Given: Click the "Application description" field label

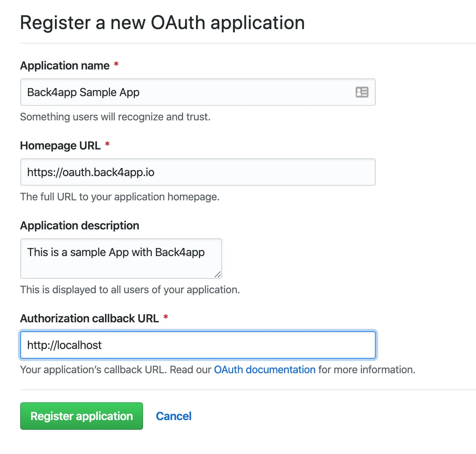Looking at the screenshot, I should [80, 226].
